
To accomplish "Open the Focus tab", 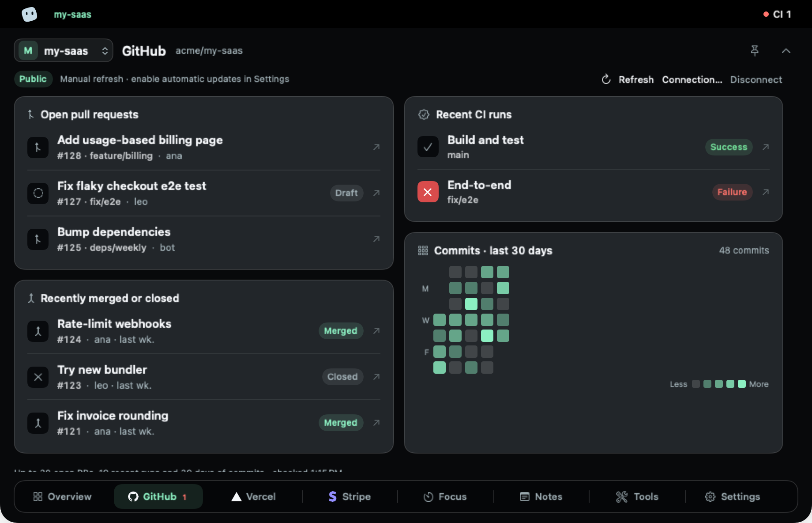I will point(445,496).
